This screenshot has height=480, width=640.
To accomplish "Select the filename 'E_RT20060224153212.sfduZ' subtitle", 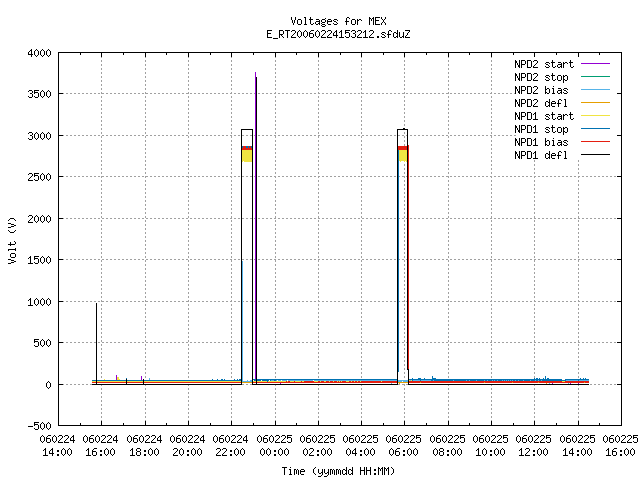I will tap(338, 34).
